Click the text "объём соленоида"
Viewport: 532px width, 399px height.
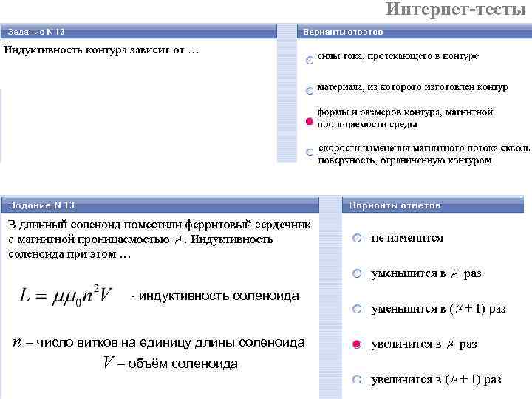[183, 364]
